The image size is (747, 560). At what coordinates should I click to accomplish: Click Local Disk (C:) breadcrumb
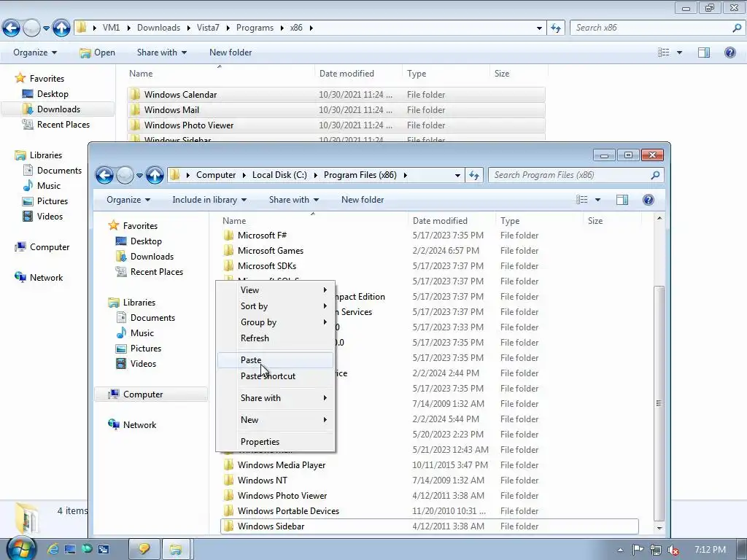[x=279, y=175]
